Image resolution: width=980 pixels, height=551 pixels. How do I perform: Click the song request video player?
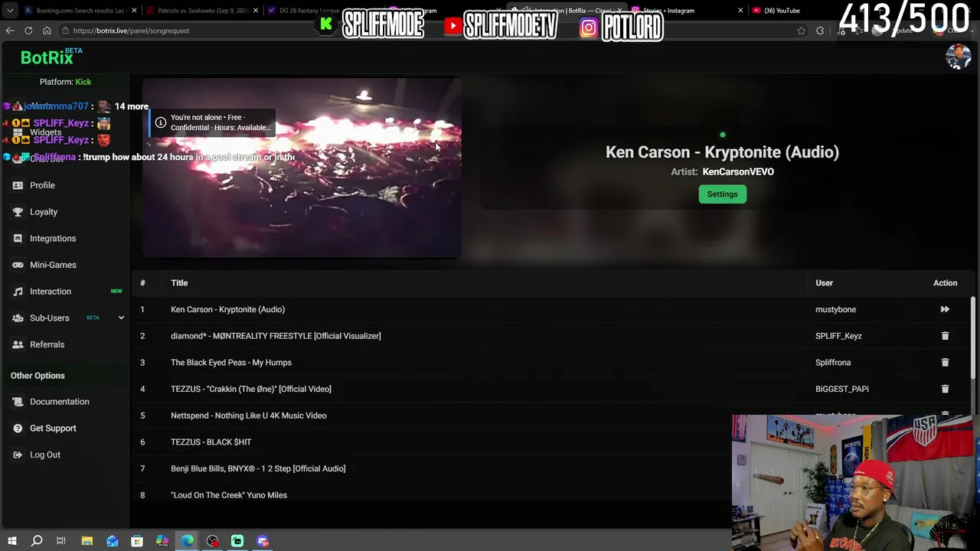click(x=302, y=168)
